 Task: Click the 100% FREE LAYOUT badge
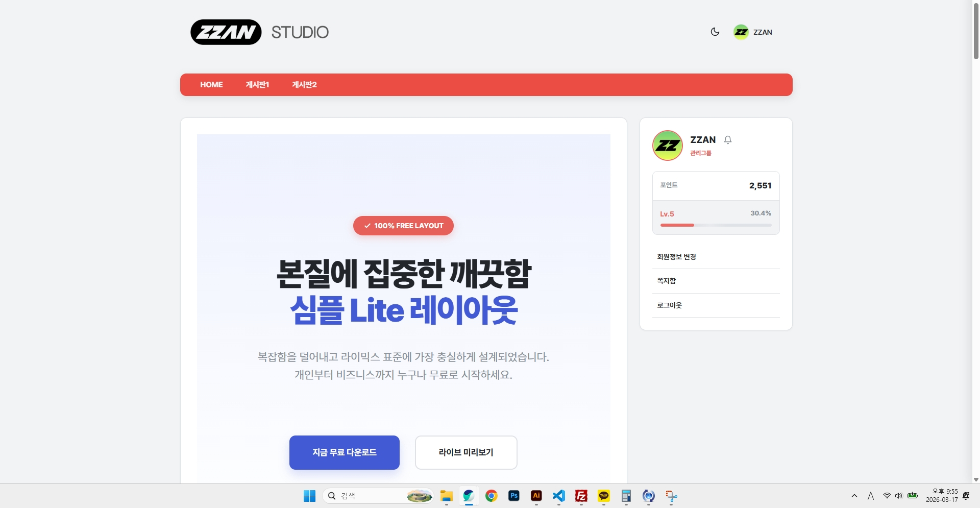pos(403,226)
